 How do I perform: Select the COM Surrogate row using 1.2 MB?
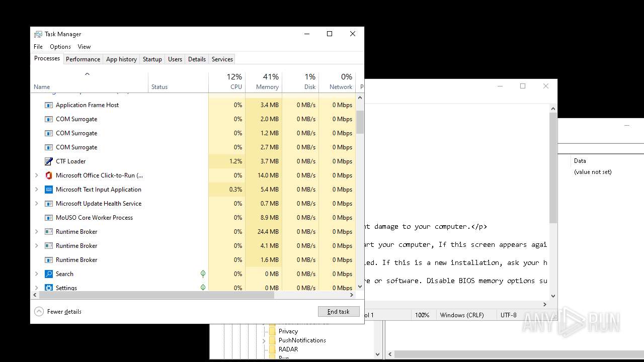193,133
